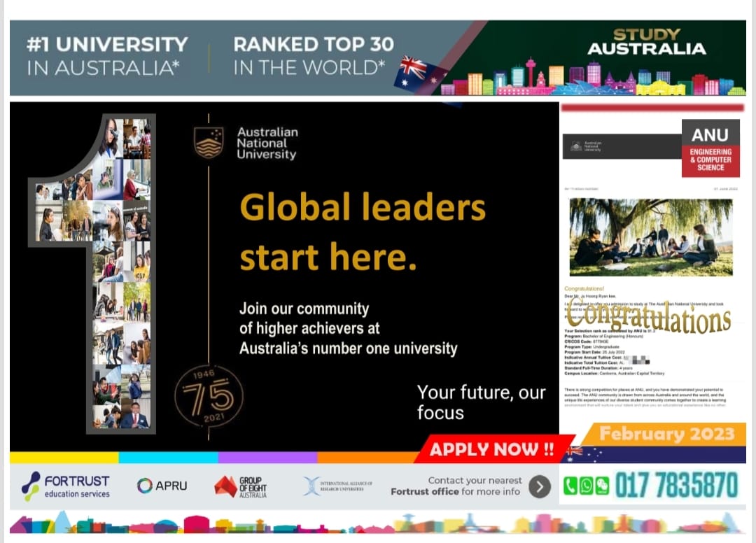Click the dark ANU header strip on offer letter

[622, 146]
